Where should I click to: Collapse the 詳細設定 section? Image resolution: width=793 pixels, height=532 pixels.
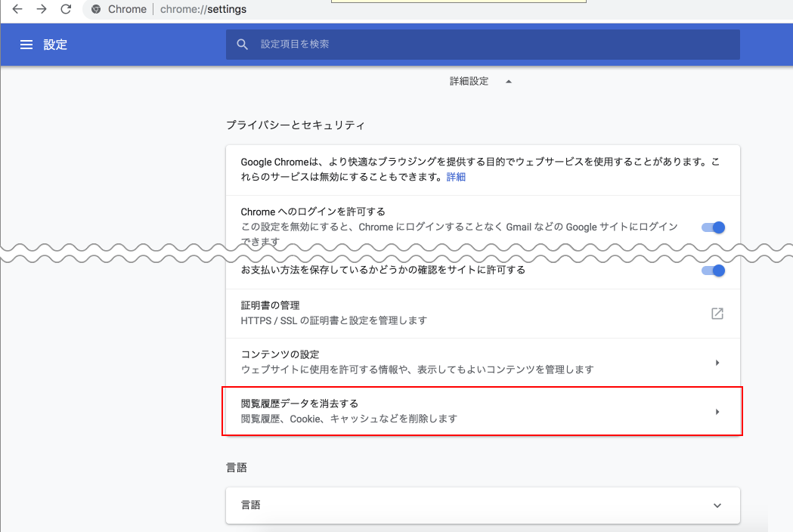pos(481,82)
